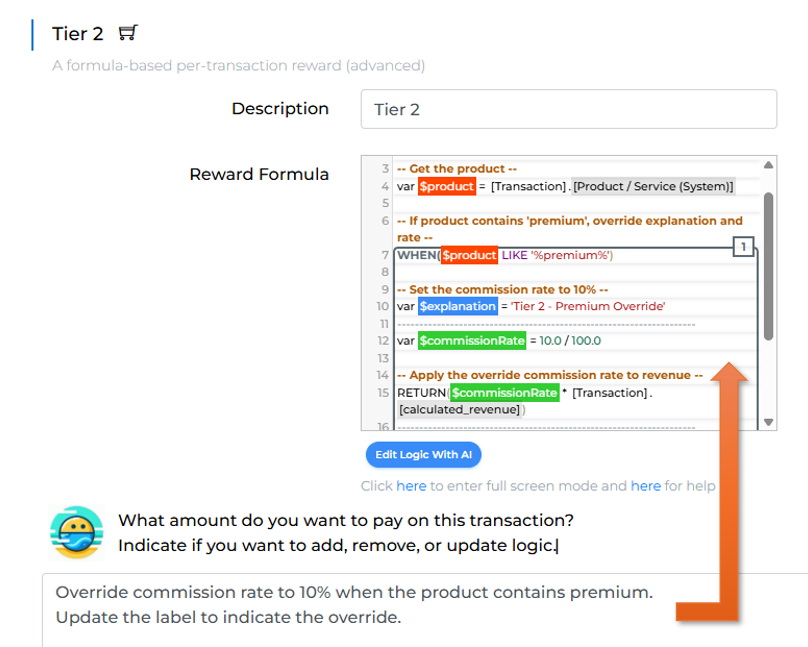Screen dimensions: 808x647
Task: Select the $product variable on line 4
Action: pos(446,186)
